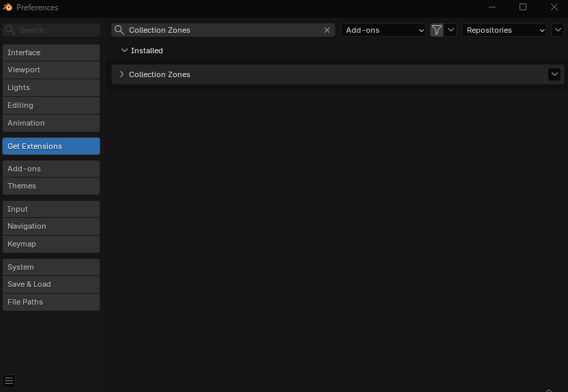Click the sidebar Search field
The width and height of the screenshot is (568, 392).
click(51, 30)
